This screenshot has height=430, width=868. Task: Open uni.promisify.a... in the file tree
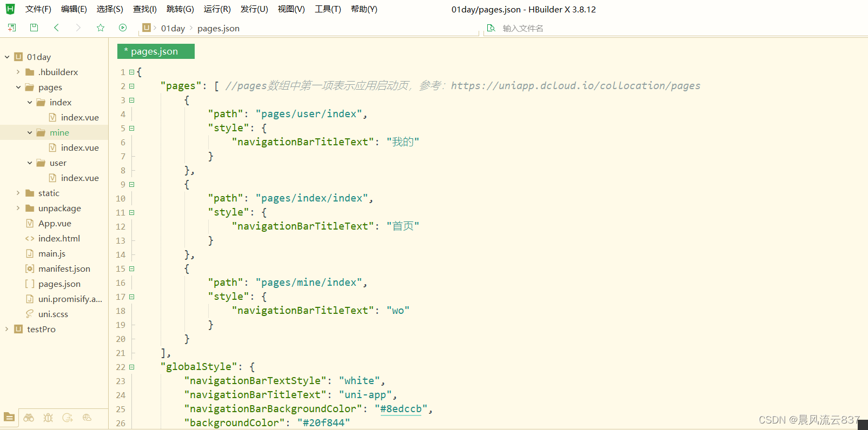pos(70,299)
